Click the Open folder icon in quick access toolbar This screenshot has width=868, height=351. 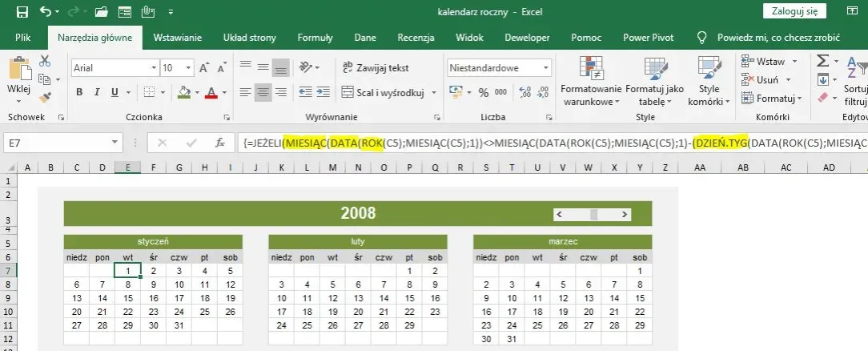tap(102, 12)
